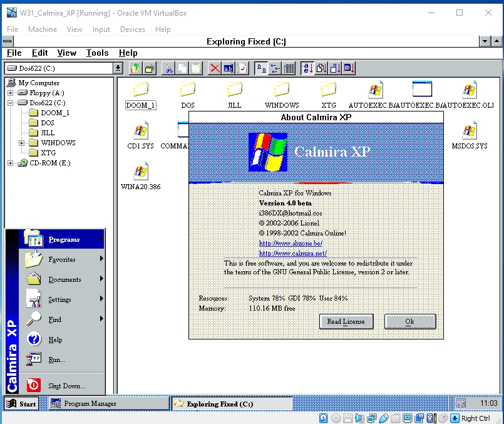Switch to large icons view

[261, 68]
